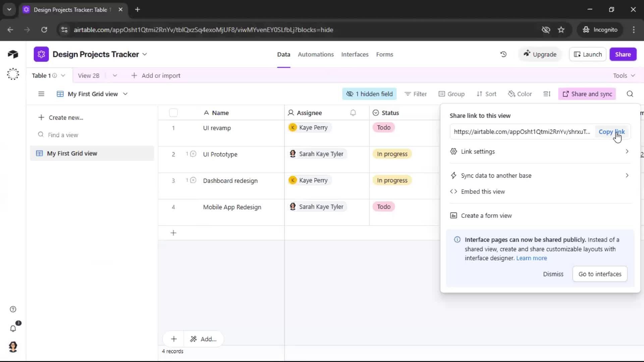Open the Airtable home logo icon

click(x=13, y=54)
